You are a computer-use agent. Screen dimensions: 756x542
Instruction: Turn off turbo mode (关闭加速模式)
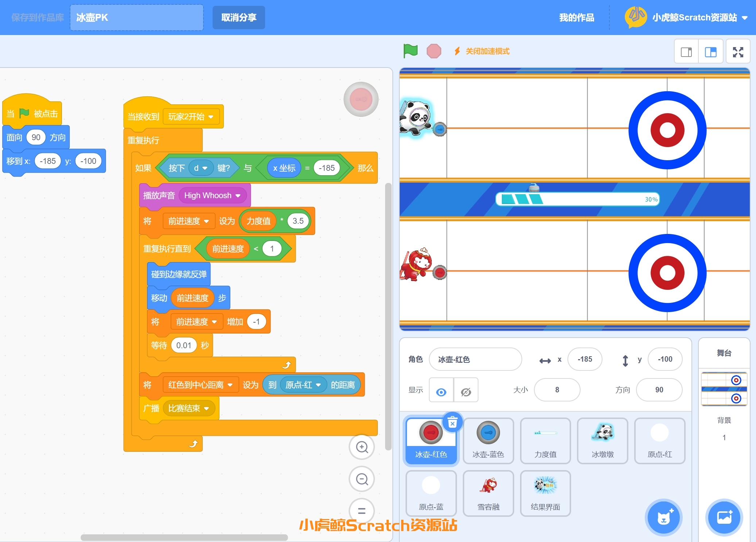(482, 51)
